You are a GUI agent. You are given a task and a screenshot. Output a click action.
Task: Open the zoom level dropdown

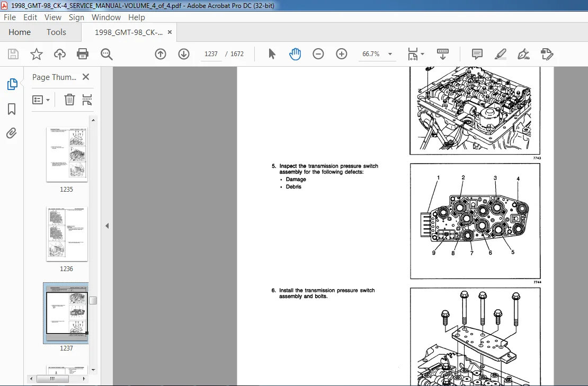[x=390, y=54]
